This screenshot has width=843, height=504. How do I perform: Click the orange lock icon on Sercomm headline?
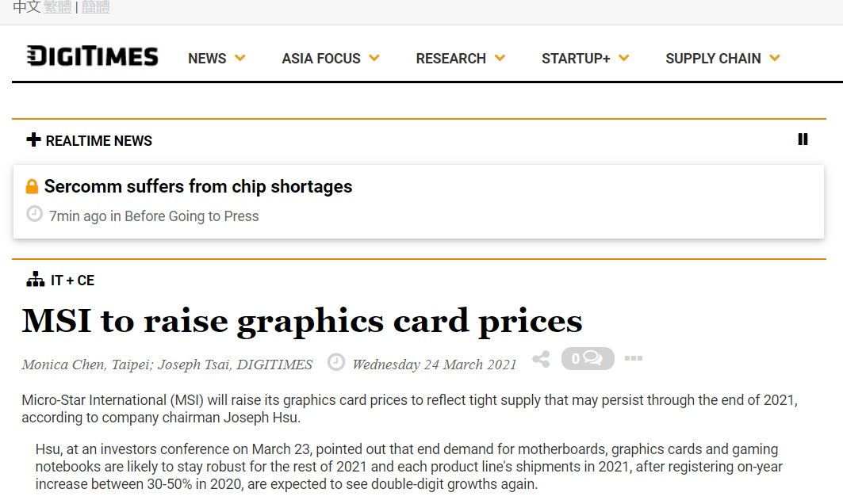[x=32, y=186]
